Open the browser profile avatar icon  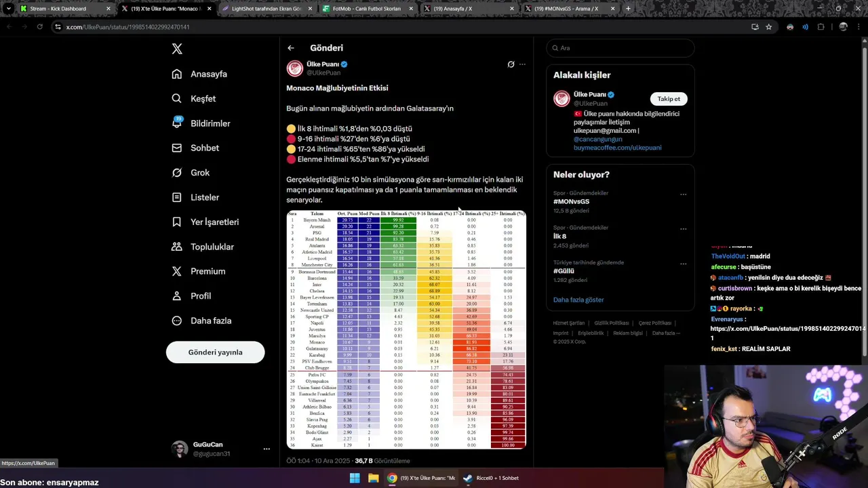843,26
